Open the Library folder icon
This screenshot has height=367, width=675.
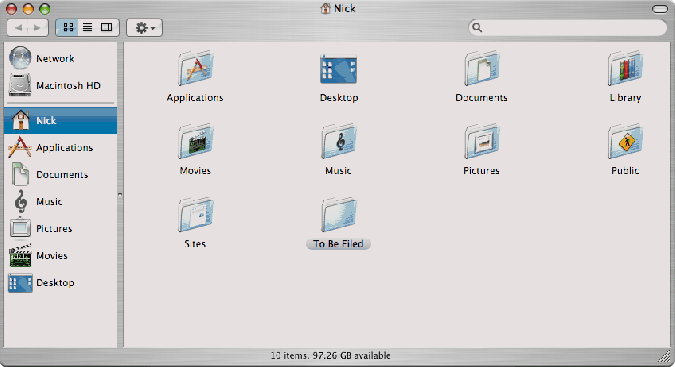click(625, 68)
